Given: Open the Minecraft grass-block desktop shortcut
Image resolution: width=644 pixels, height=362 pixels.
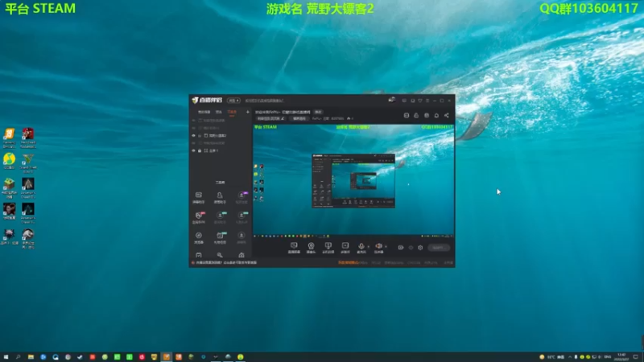Looking at the screenshot, I should point(9,188).
